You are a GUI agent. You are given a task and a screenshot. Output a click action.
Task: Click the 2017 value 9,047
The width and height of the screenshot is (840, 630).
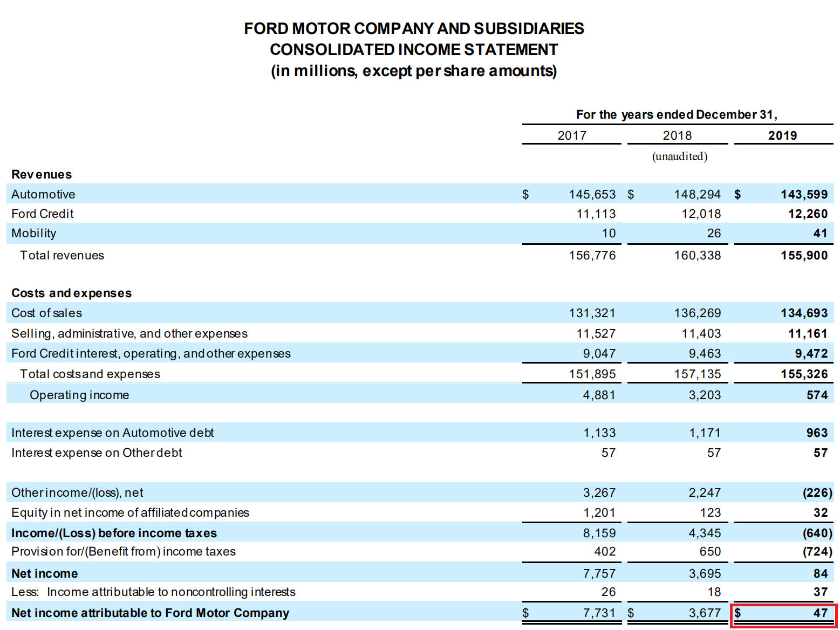tap(599, 353)
